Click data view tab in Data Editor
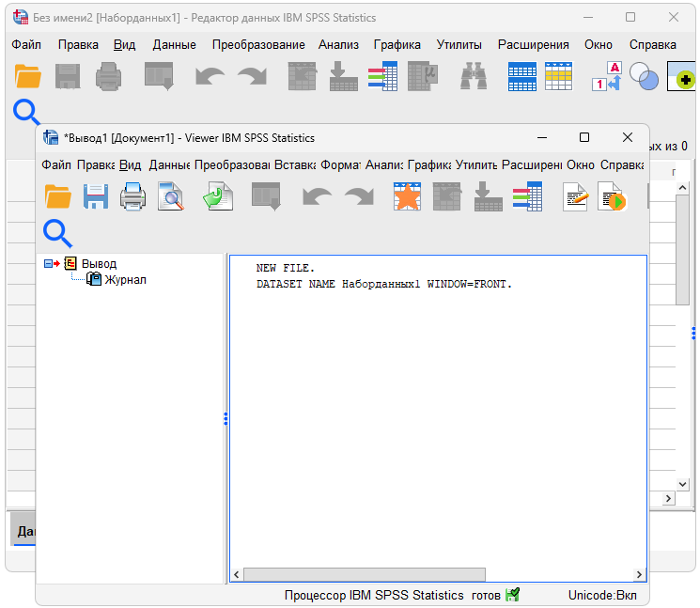This screenshot has height=608, width=700. tap(23, 530)
